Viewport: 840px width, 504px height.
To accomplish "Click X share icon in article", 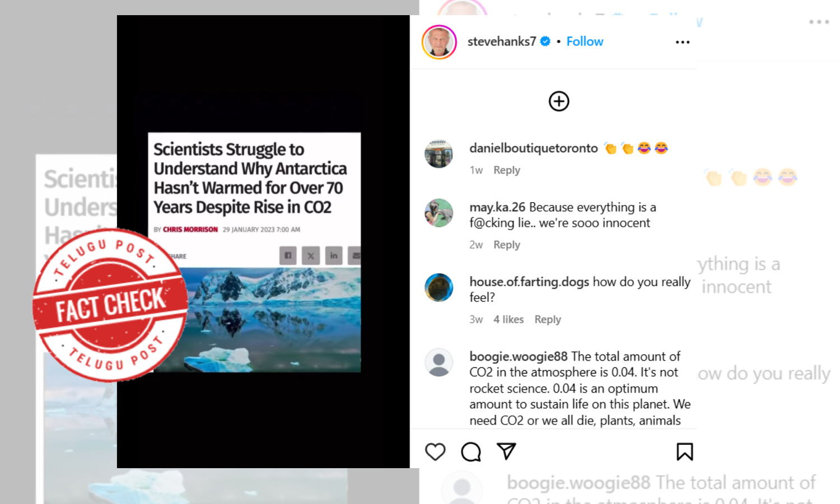I will (x=311, y=255).
